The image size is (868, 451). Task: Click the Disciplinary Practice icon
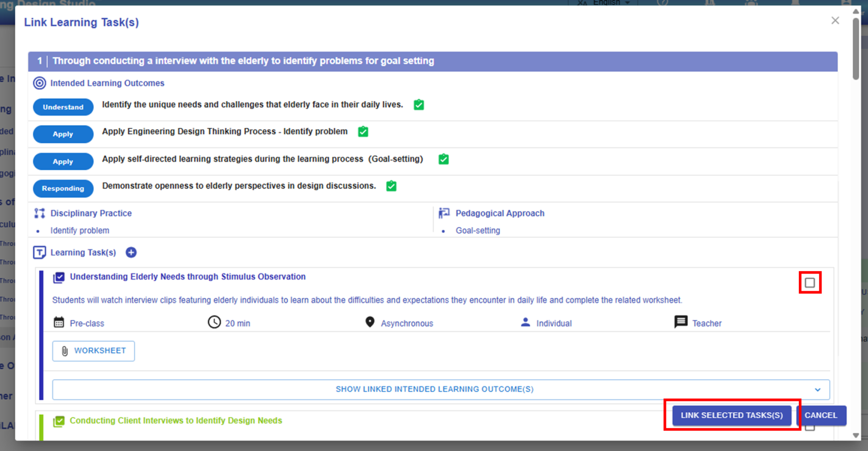click(x=39, y=213)
